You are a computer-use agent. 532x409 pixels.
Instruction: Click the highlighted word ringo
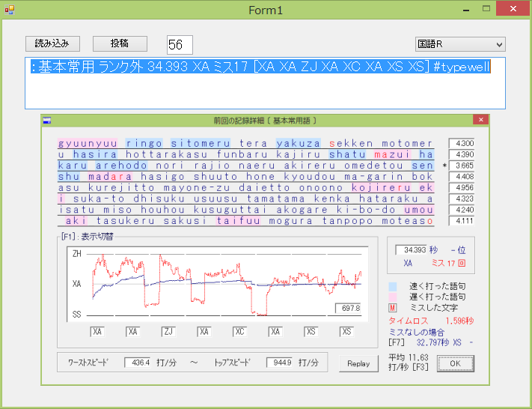(144, 143)
